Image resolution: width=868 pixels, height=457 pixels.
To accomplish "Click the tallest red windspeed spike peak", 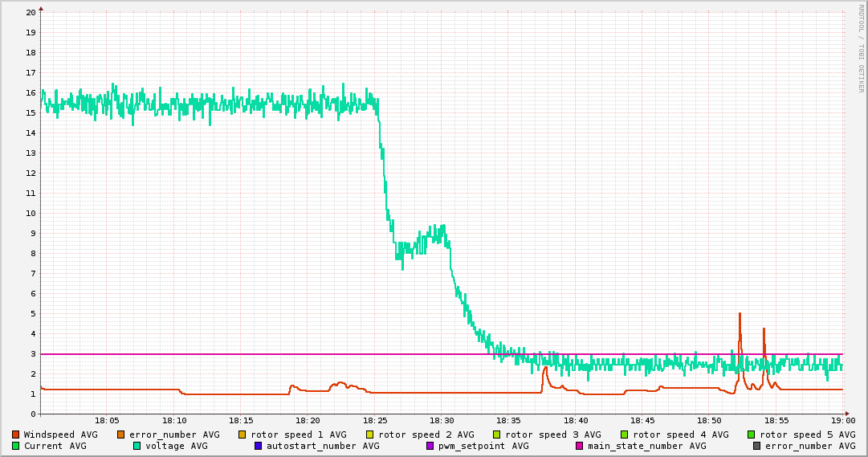I will point(740,314).
